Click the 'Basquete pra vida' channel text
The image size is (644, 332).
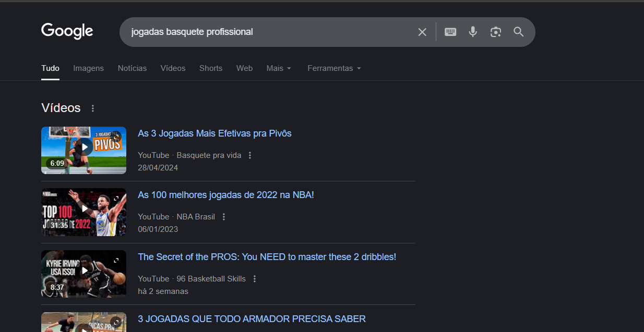(x=209, y=155)
